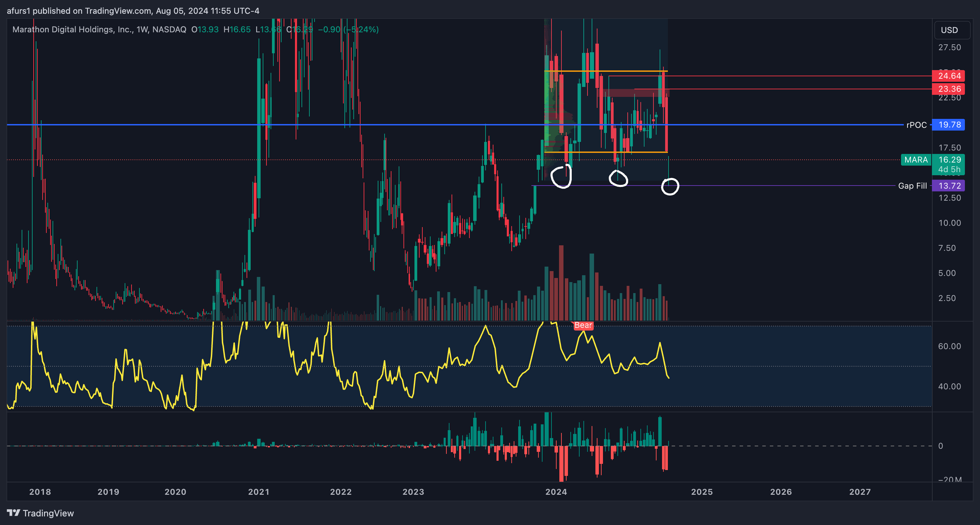Click the purple 13.72 price tag
The width and height of the screenshot is (980, 525).
948,186
